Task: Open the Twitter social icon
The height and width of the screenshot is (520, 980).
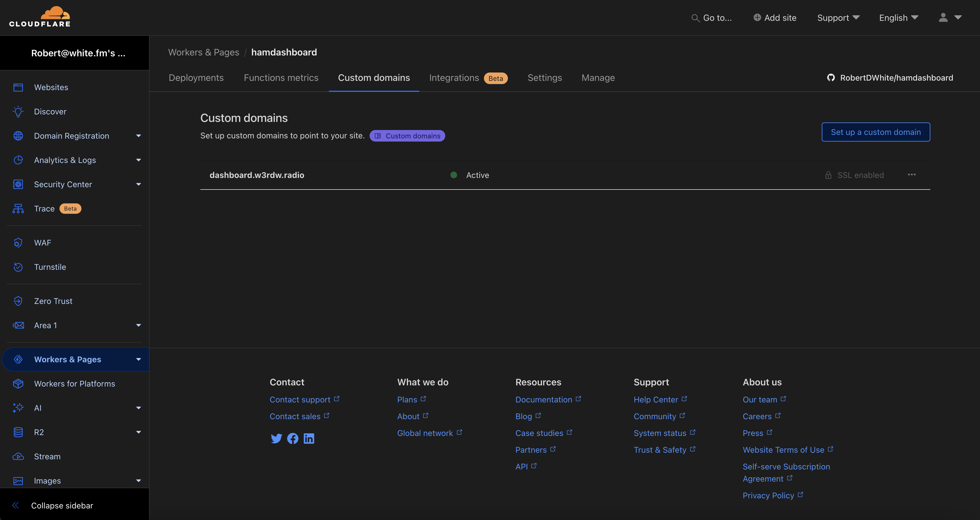Action: coord(276,439)
